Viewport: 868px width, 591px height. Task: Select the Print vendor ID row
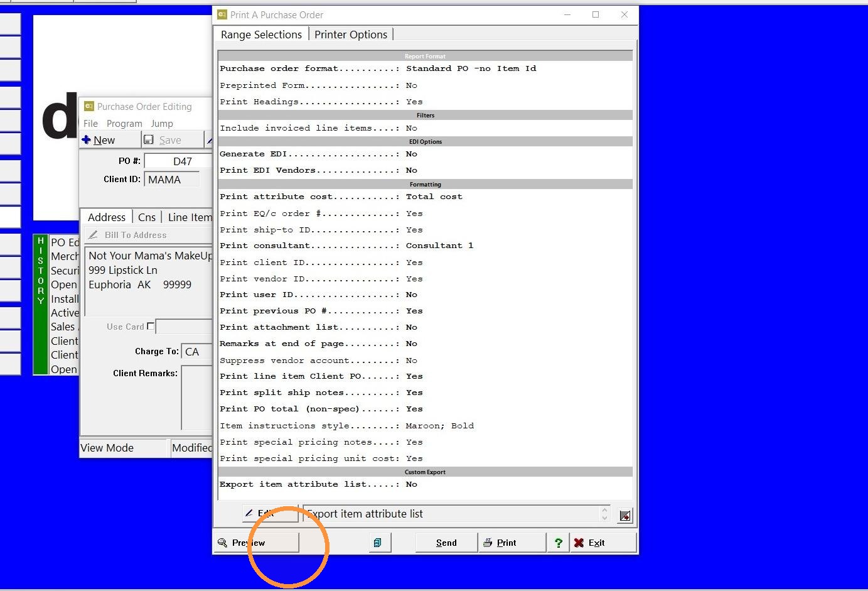click(x=425, y=279)
